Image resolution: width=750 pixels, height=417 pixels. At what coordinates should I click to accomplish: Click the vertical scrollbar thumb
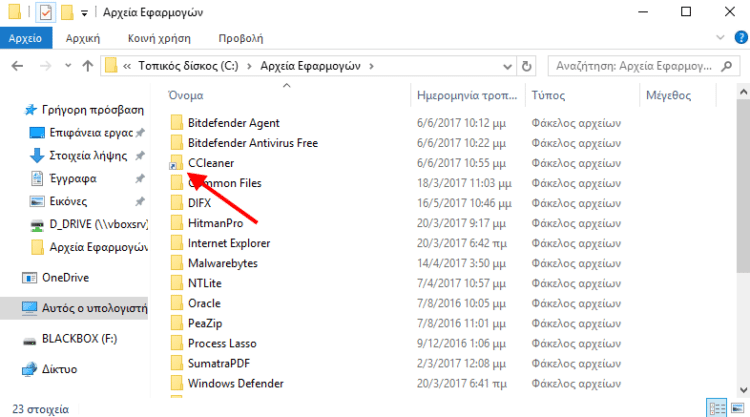(x=743, y=187)
